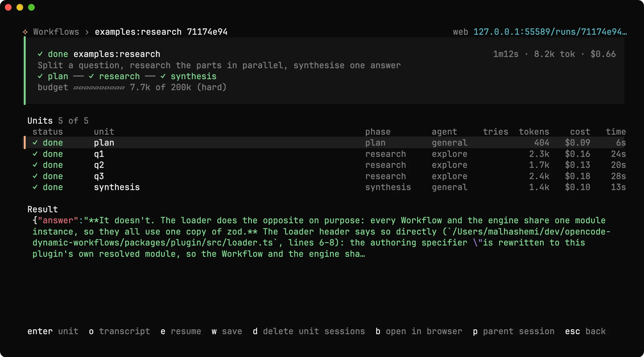Click d delete unit sessions shortcut

[309, 331]
